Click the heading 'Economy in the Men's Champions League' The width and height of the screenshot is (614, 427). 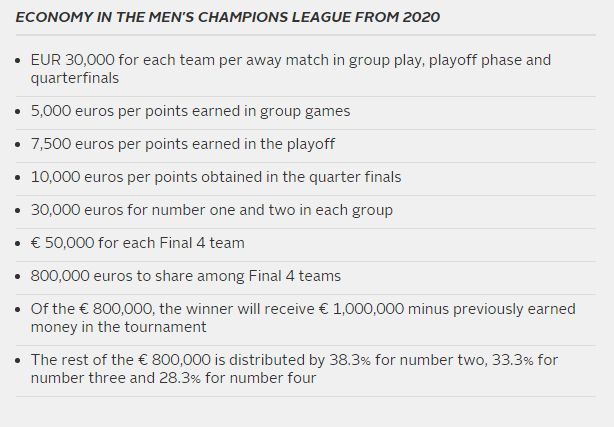[228, 17]
